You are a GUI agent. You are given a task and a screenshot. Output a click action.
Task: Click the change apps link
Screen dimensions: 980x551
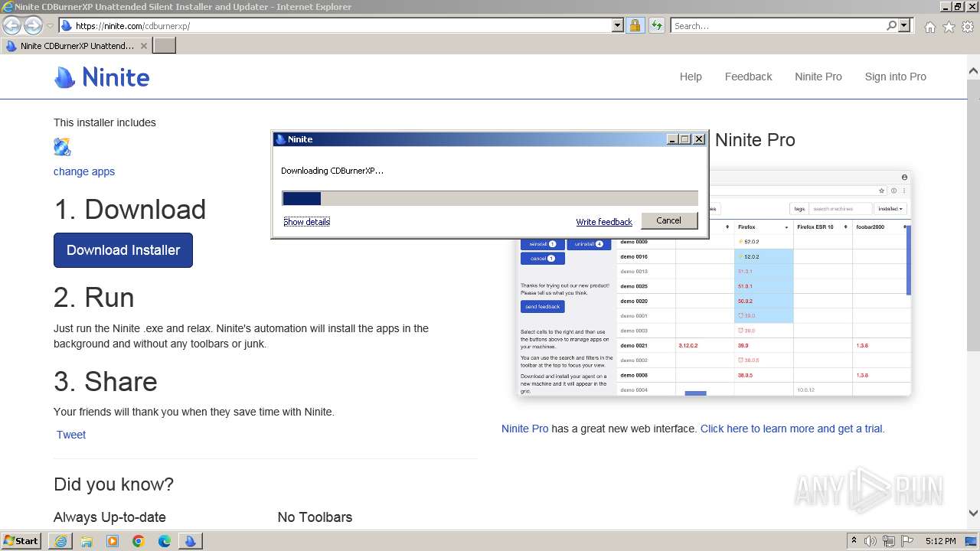(x=84, y=171)
